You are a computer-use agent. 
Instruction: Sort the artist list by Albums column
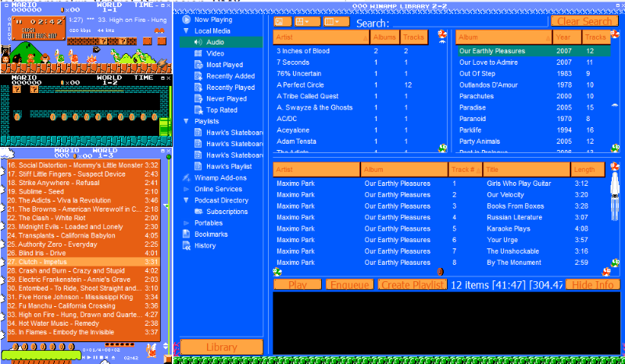click(384, 37)
